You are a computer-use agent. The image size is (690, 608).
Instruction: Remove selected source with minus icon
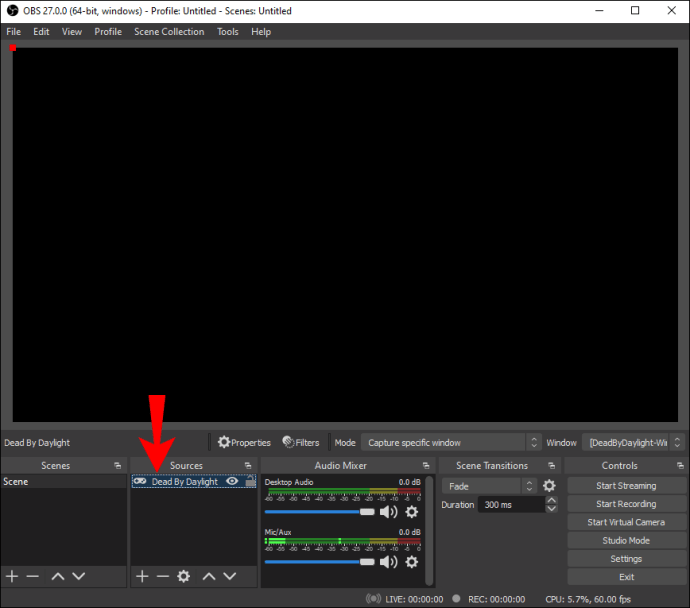pyautogui.click(x=163, y=576)
